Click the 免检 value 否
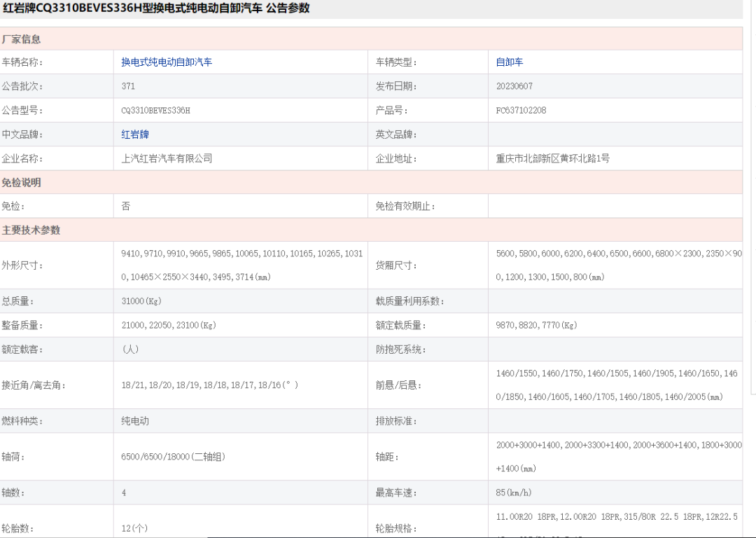 pos(126,205)
